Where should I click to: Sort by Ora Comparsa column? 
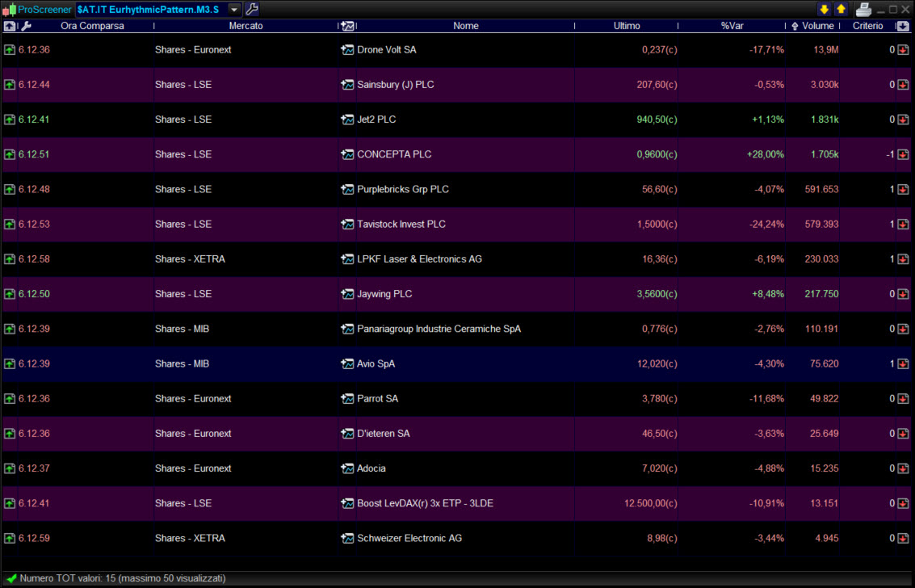[92, 26]
